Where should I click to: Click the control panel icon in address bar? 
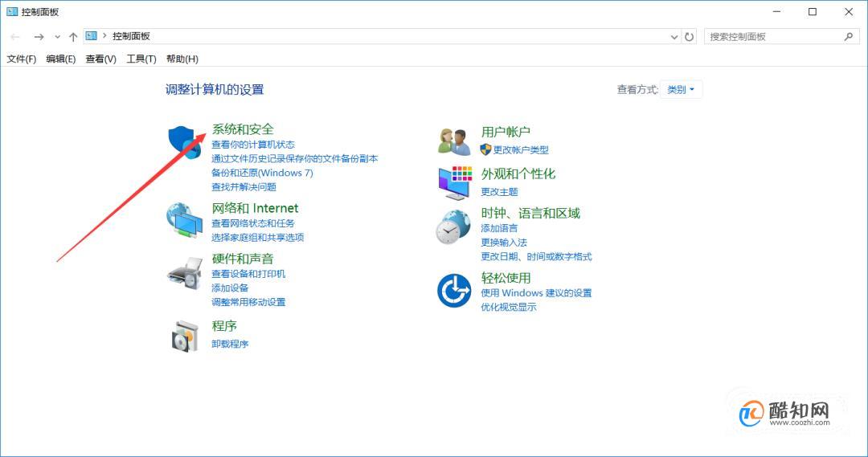pyautogui.click(x=92, y=36)
